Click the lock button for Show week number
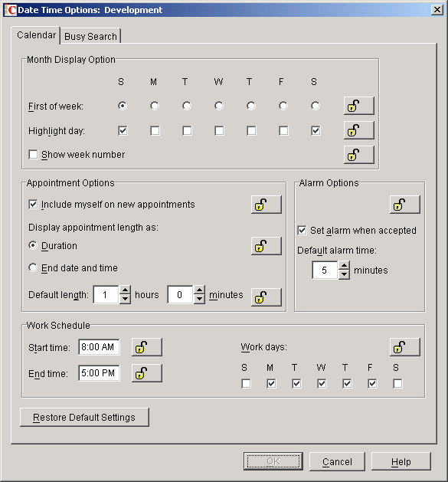 358,155
